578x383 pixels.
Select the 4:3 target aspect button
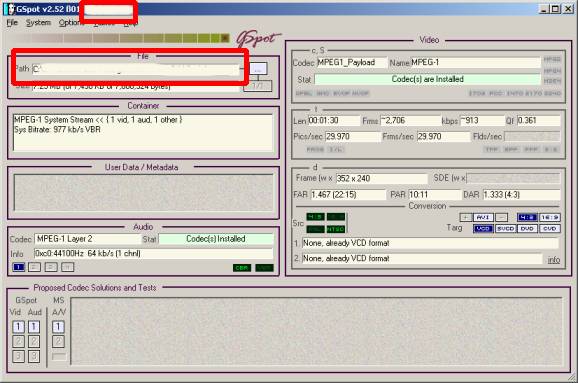527,217
